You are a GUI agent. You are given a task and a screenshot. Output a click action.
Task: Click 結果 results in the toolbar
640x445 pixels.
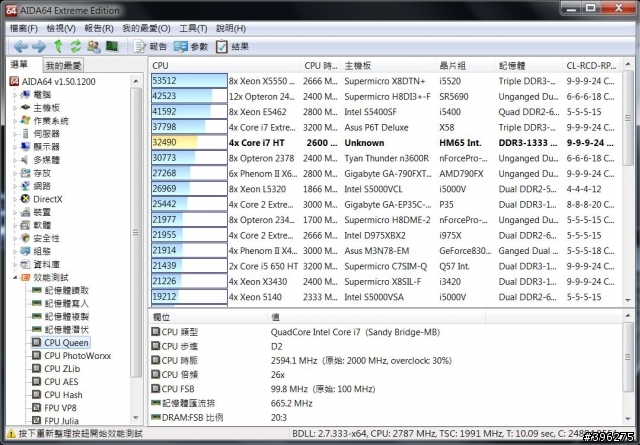click(x=232, y=47)
